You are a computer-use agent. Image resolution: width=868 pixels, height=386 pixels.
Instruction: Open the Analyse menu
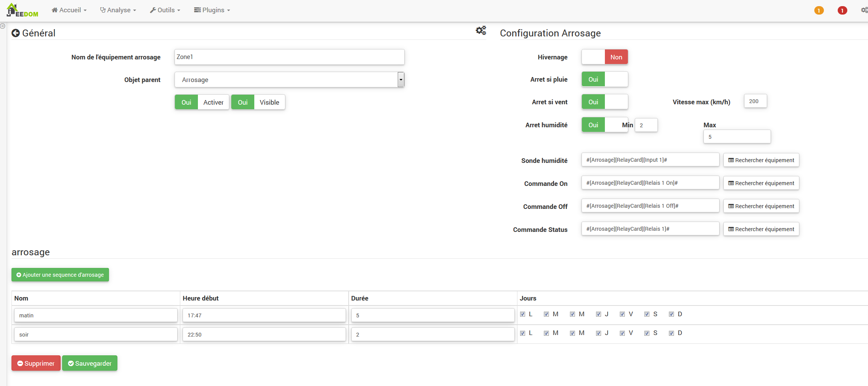[118, 10]
